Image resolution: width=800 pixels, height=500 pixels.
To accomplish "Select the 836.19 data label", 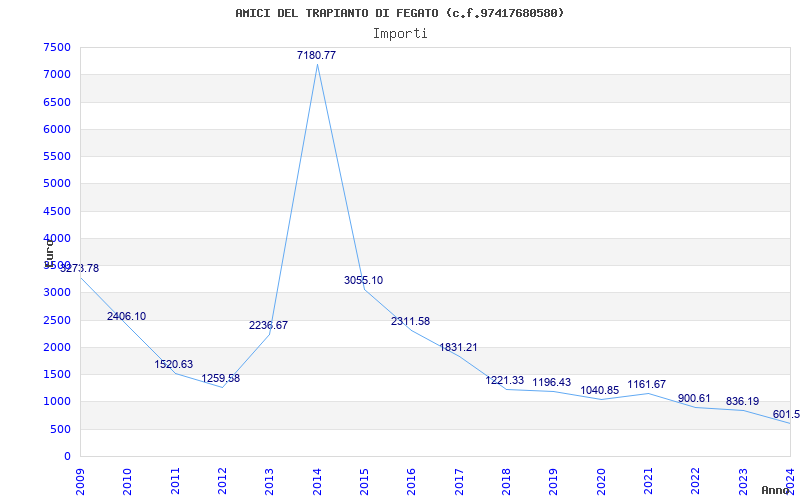I will [x=742, y=402].
